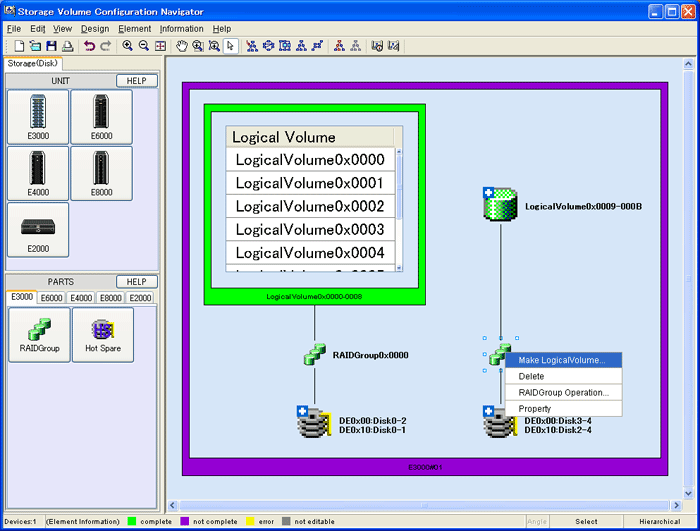Select the area zoom magnifier tool
The height and width of the screenshot is (531, 700).
(198, 46)
